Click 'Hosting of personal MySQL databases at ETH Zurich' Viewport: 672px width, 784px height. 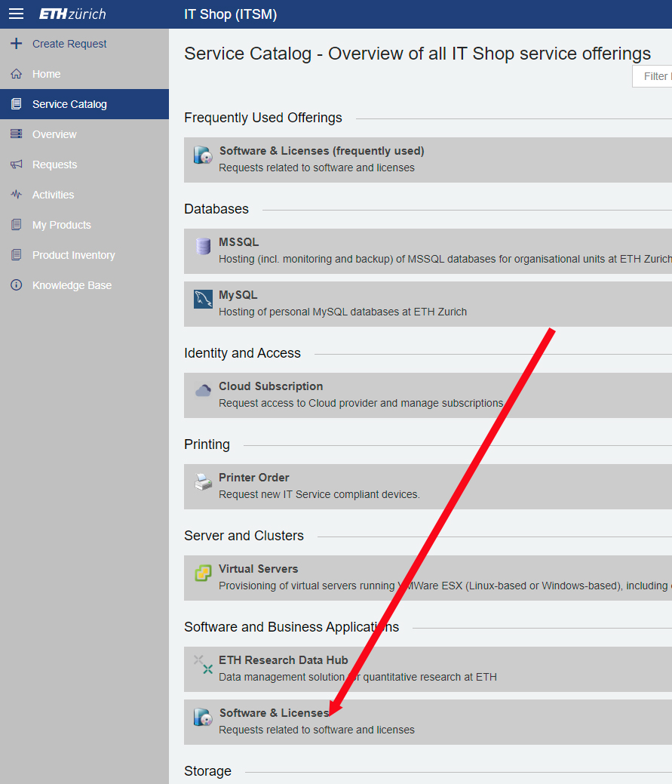(x=342, y=312)
